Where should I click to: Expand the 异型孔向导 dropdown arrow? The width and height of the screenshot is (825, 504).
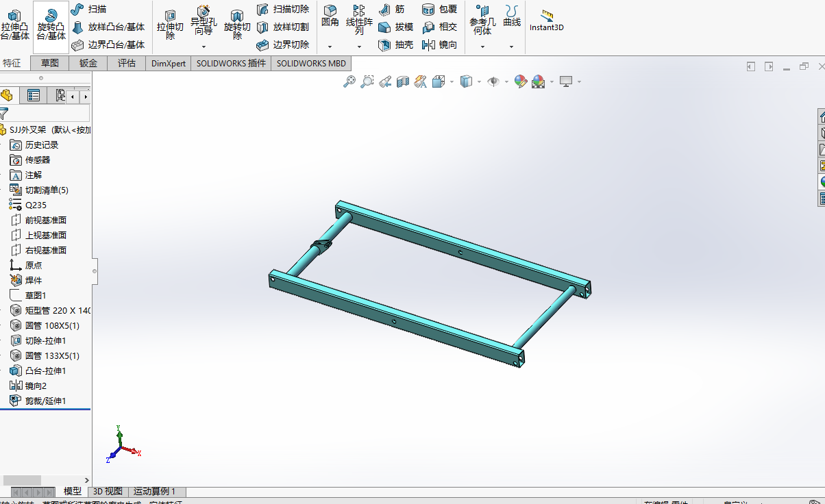click(204, 47)
